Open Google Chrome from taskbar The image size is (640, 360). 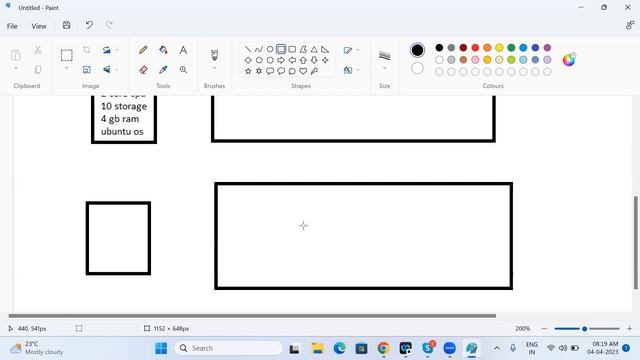(x=383, y=348)
